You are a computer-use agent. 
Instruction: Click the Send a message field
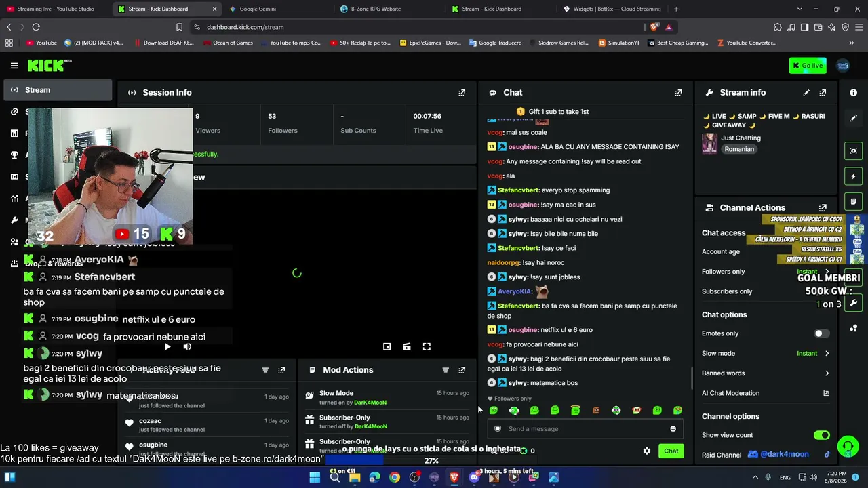[585, 428]
